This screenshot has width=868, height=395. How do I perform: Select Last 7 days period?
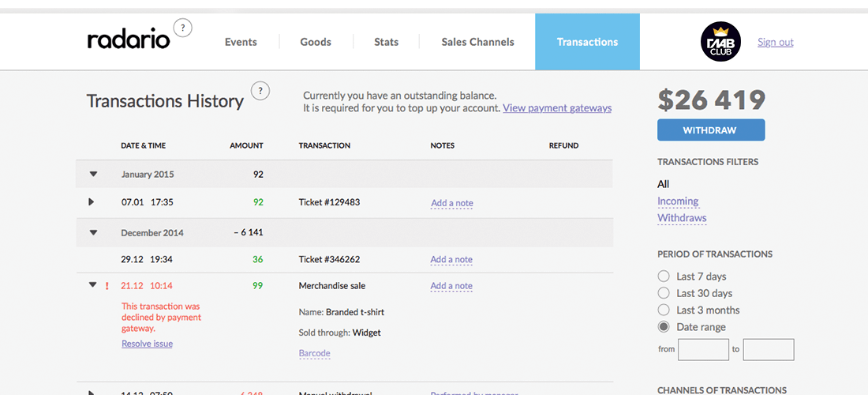click(664, 276)
